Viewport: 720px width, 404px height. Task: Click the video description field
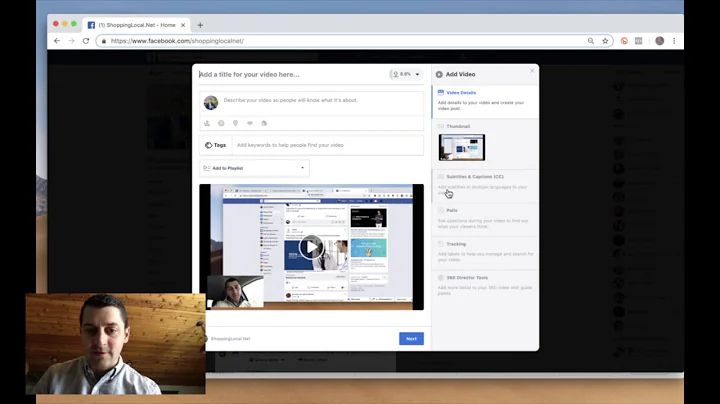[x=321, y=100]
